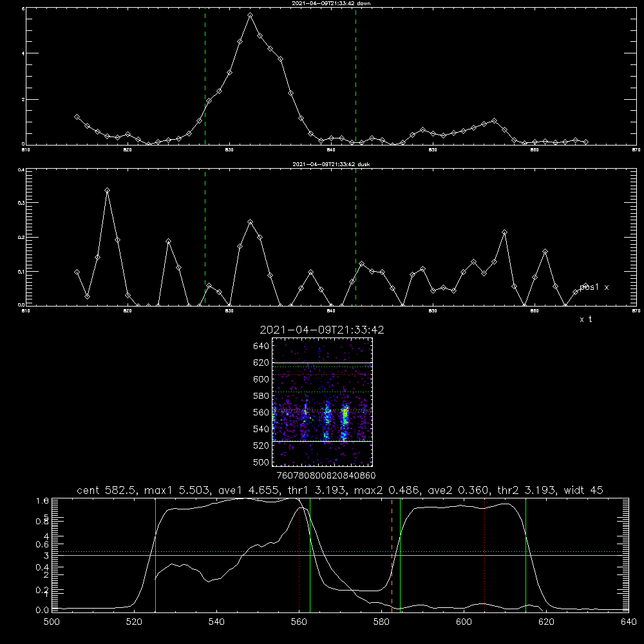Click the '520' y-axis label beside the spectrogram image

click(x=261, y=446)
